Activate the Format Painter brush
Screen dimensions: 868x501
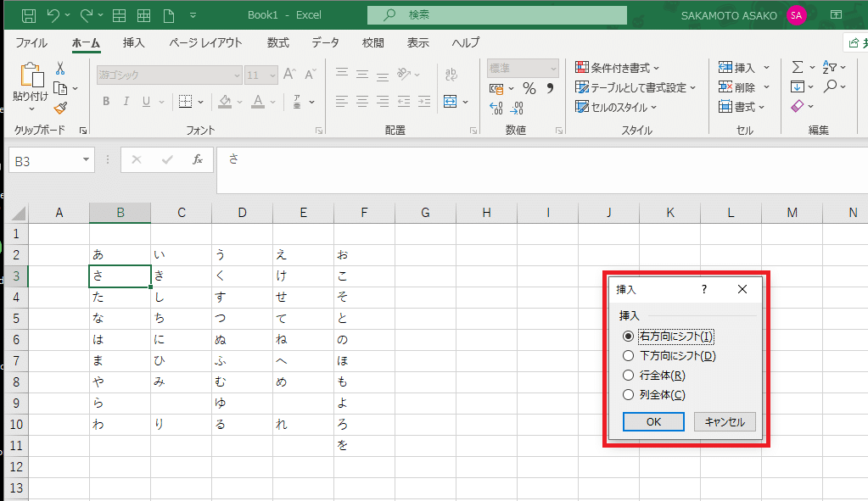click(60, 108)
